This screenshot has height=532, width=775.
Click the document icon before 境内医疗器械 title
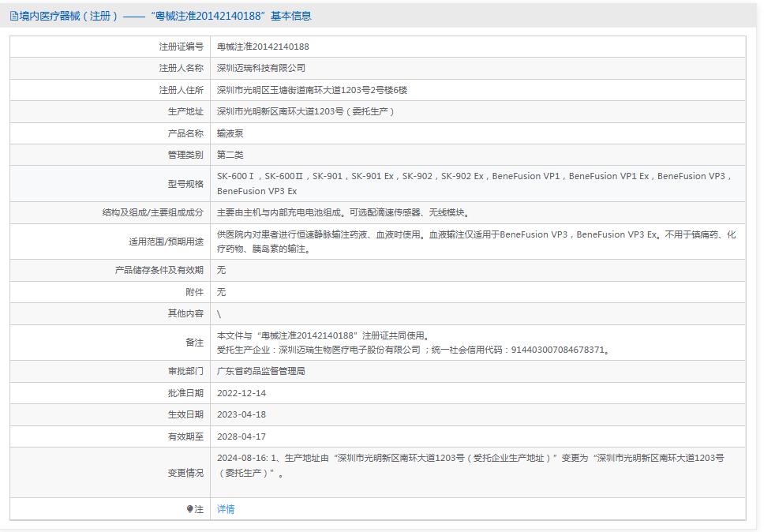coord(14,16)
